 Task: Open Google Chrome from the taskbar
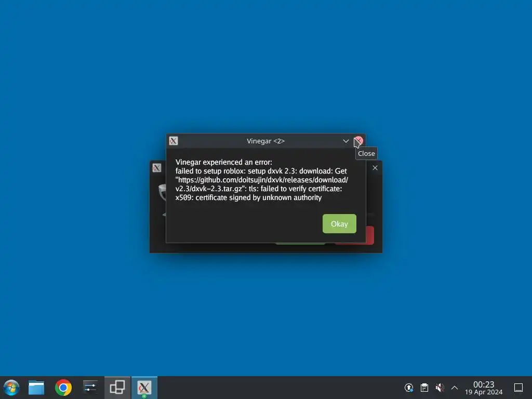click(63, 388)
